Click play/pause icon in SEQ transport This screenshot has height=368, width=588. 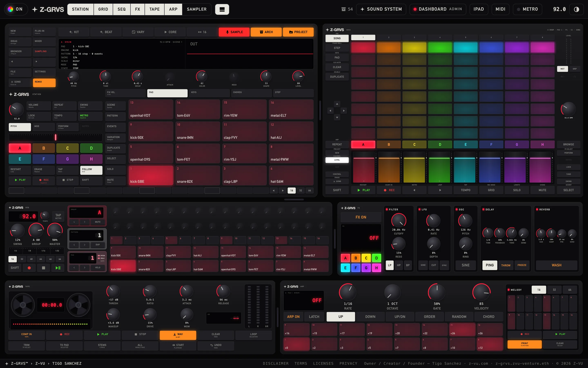(58, 268)
